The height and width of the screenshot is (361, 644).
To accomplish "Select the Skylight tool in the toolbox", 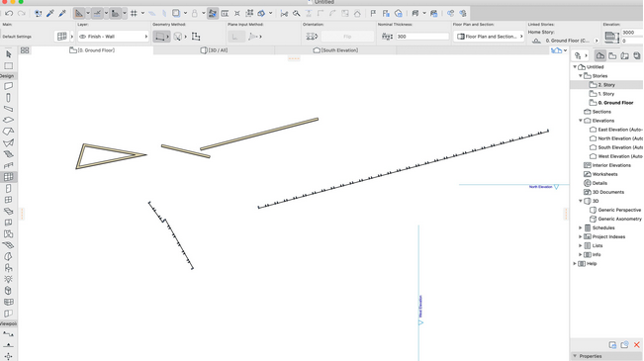I will tap(8, 211).
